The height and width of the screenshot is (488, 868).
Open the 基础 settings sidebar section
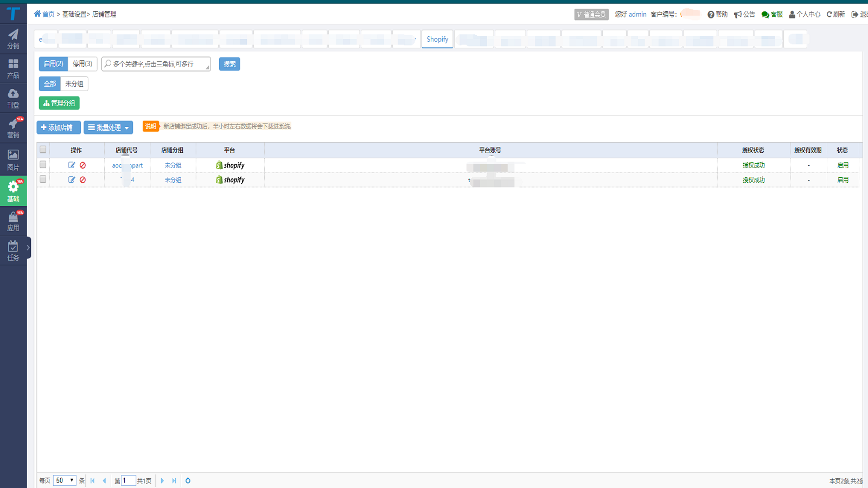click(13, 191)
